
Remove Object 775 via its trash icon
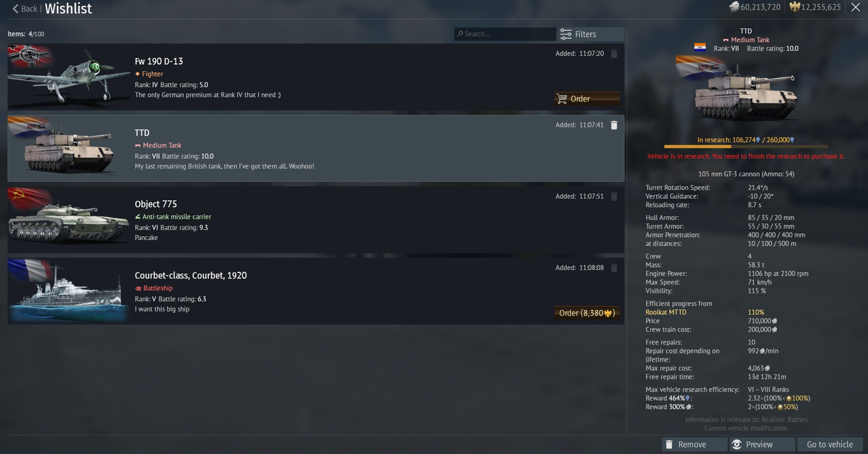click(614, 197)
